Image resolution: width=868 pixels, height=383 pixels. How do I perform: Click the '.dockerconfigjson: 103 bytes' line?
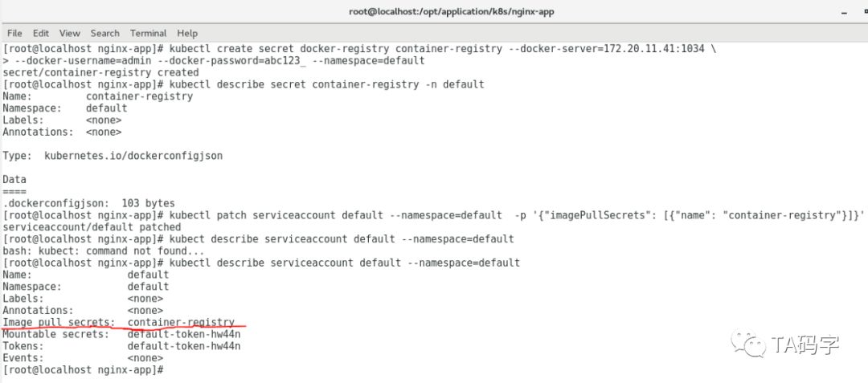88,203
